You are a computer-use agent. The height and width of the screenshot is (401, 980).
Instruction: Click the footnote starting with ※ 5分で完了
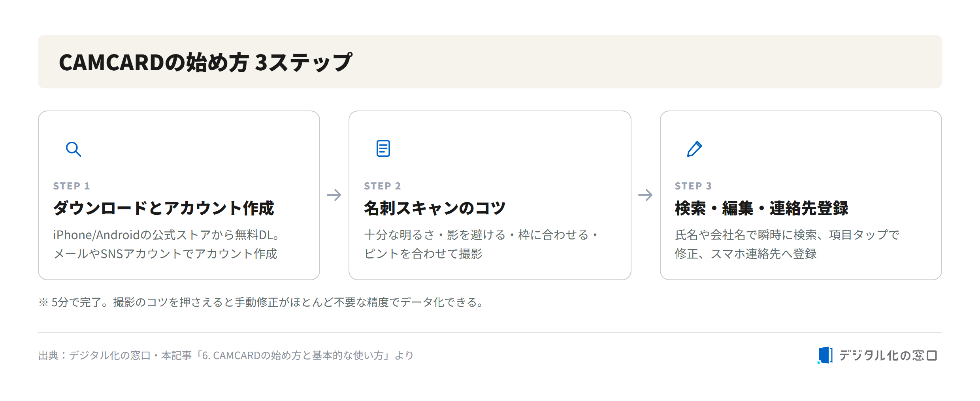click(x=262, y=302)
